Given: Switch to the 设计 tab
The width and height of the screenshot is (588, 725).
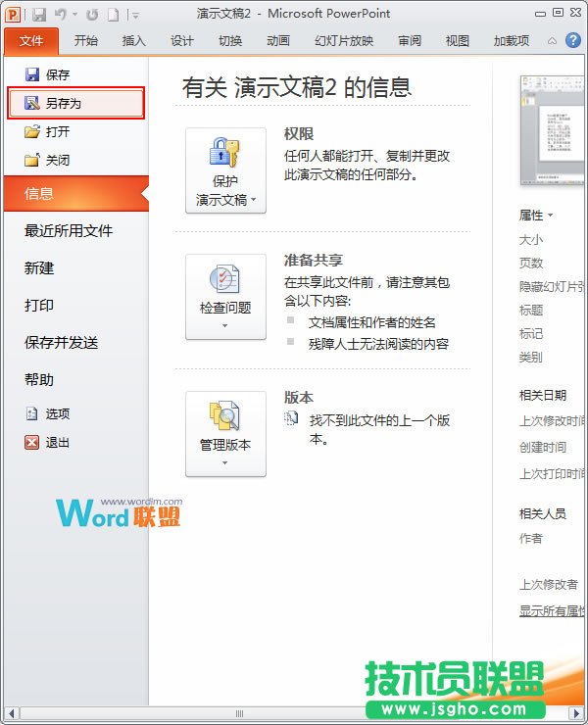Looking at the screenshot, I should pyautogui.click(x=182, y=41).
